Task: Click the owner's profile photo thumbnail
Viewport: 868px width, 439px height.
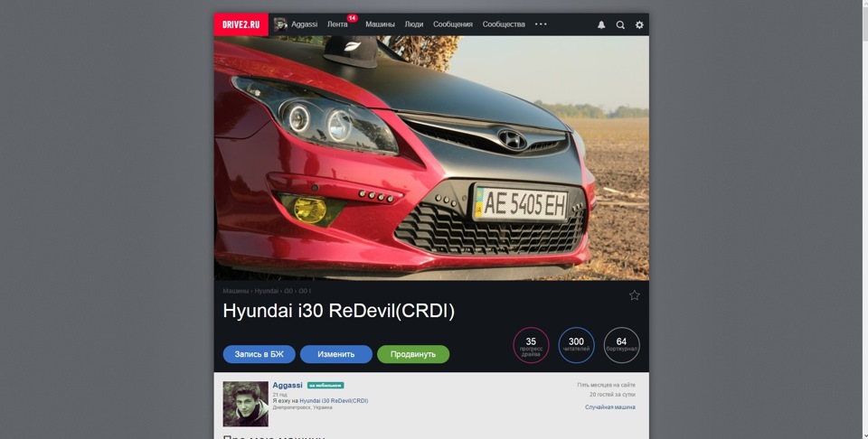Action: tap(246, 404)
